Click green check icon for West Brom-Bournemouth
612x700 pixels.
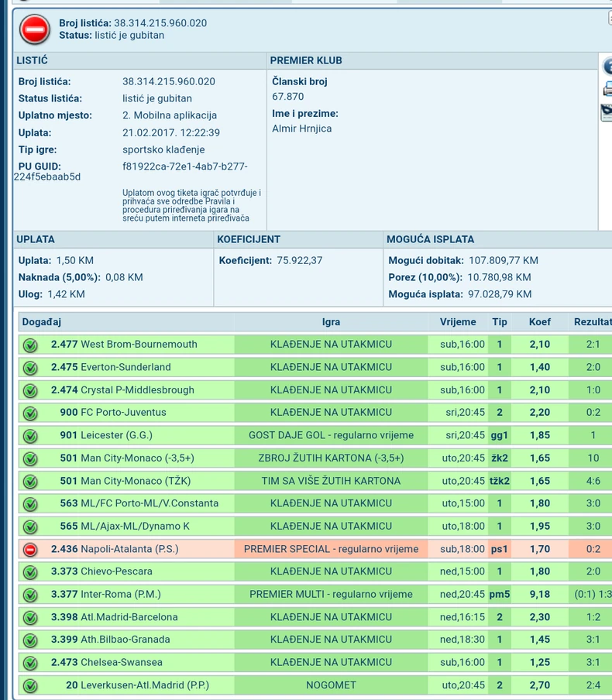coord(30,345)
